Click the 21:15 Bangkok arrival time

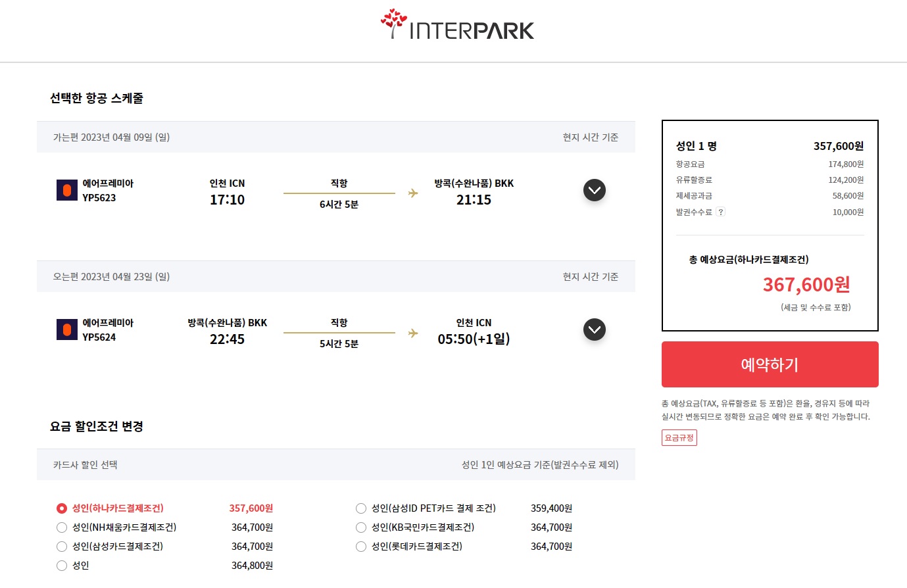click(x=474, y=200)
